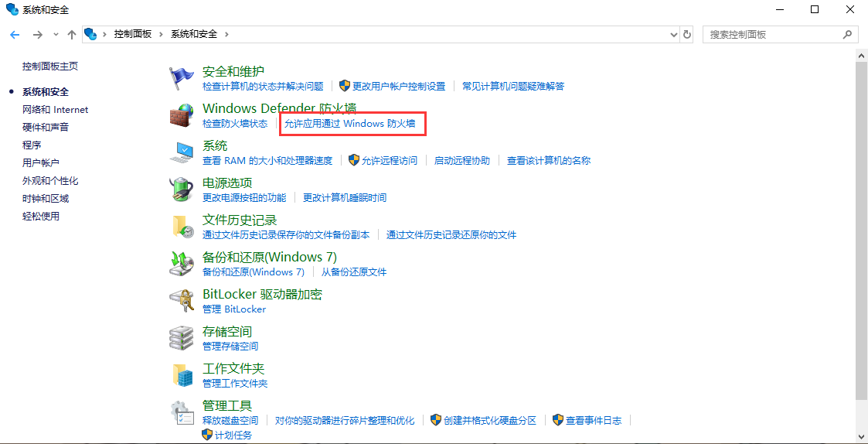Click shield icon before 创建并格式化硬盘分区
The height and width of the screenshot is (444, 868).
click(x=436, y=420)
